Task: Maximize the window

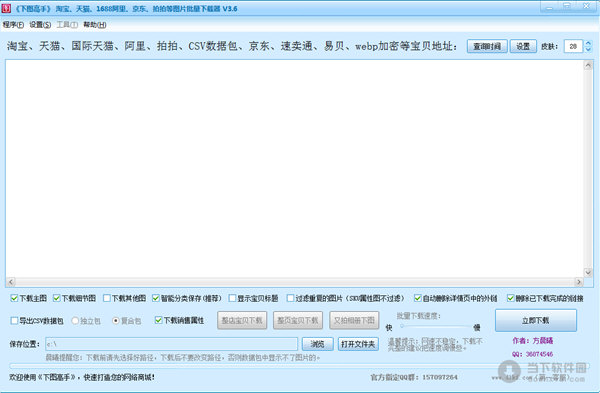Action: coord(567,7)
